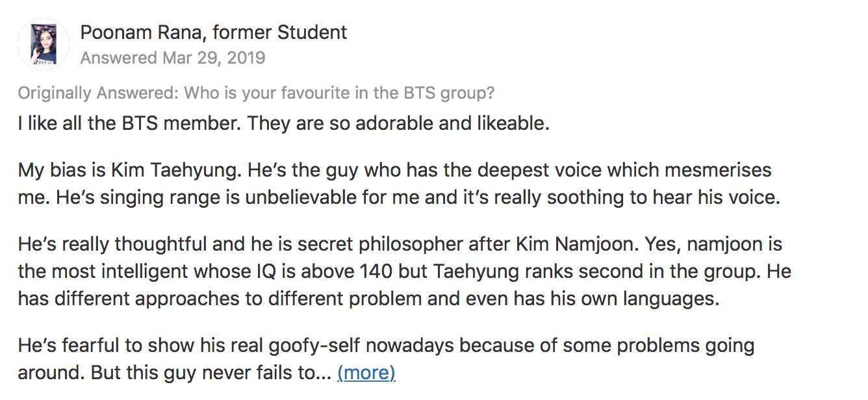Click the text 'But this guy never fails to...'

(x=211, y=373)
